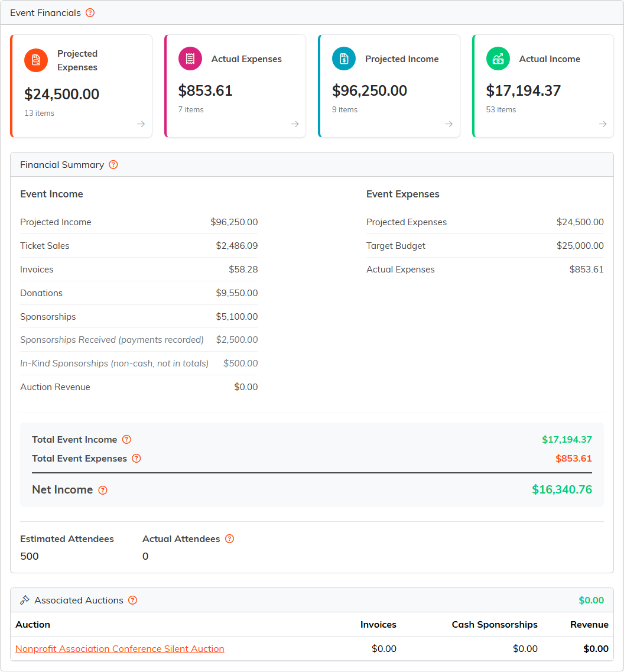624x672 pixels.
Task: Click help icon beside Total Event Income
Action: [126, 440]
